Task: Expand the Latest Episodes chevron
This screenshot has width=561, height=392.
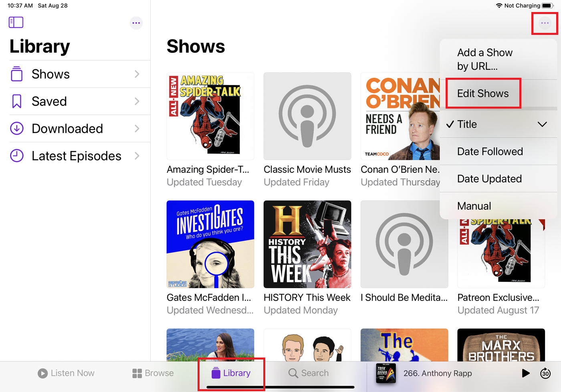Action: pyautogui.click(x=137, y=156)
